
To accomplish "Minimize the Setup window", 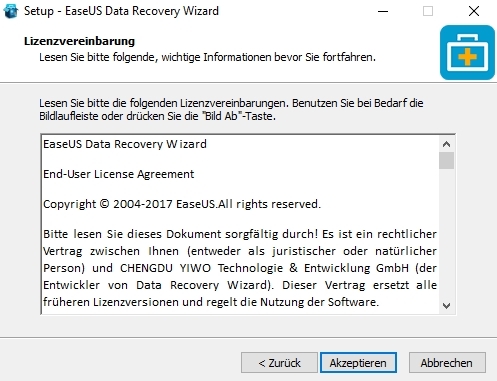I will (383, 11).
